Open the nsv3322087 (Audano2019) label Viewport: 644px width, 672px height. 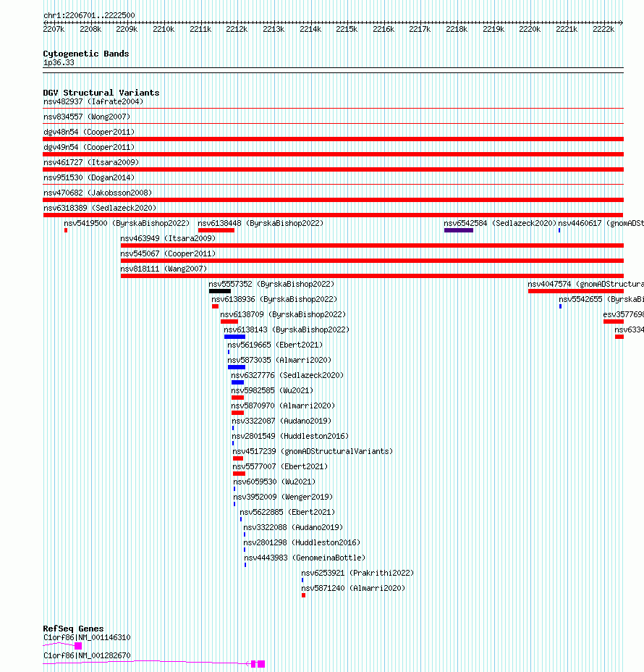tap(281, 421)
